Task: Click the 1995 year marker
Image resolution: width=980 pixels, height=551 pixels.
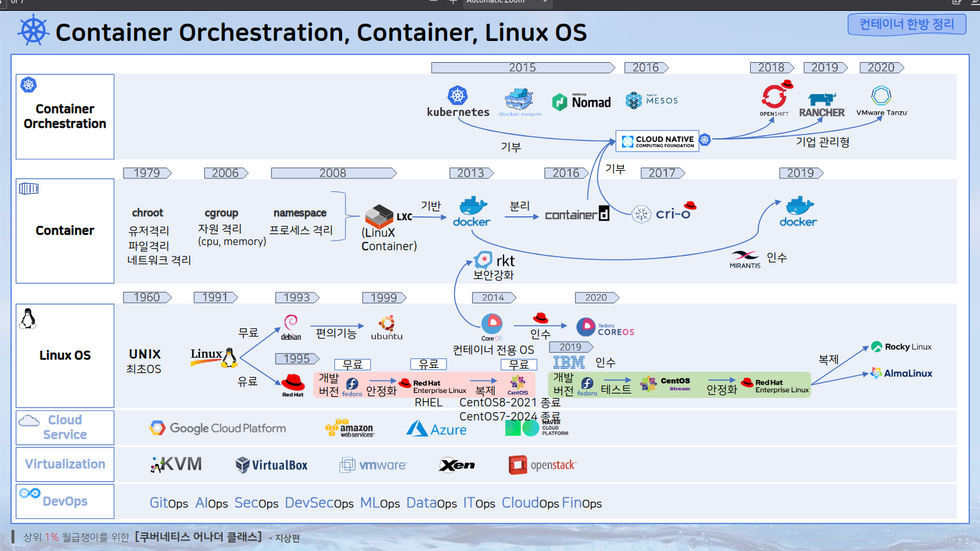Action: [297, 358]
